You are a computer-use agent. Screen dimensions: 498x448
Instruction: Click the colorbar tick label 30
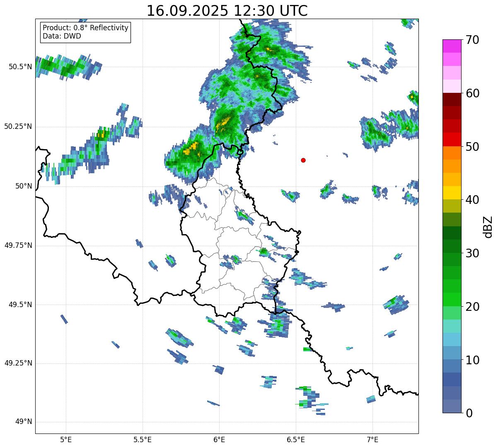click(472, 253)
